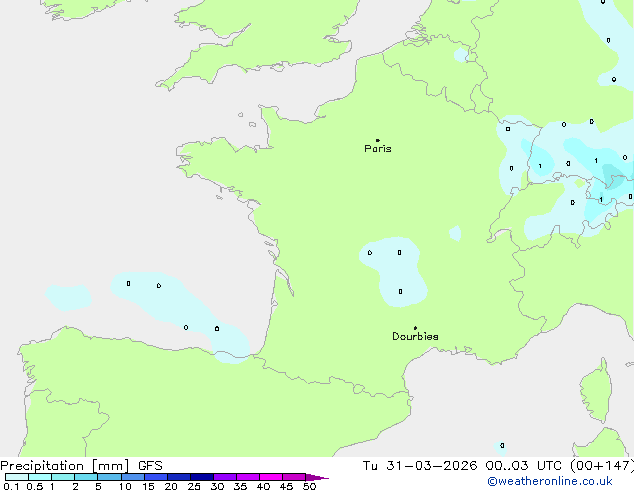
Task: Select the legend swatch between 10 and 15
Action: (133, 477)
